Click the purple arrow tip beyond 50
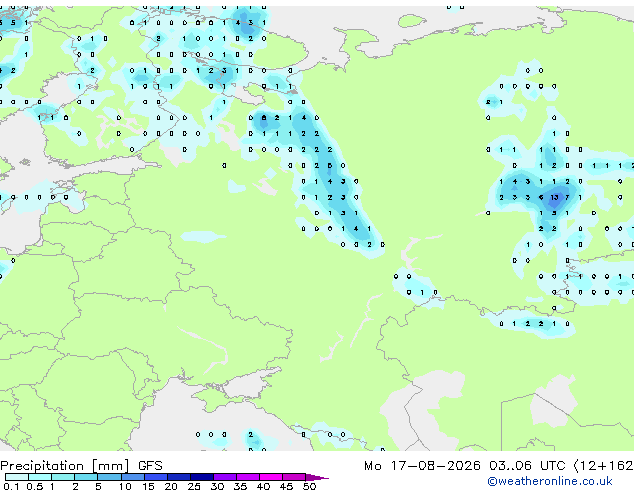The image size is (634, 490). 317,477
